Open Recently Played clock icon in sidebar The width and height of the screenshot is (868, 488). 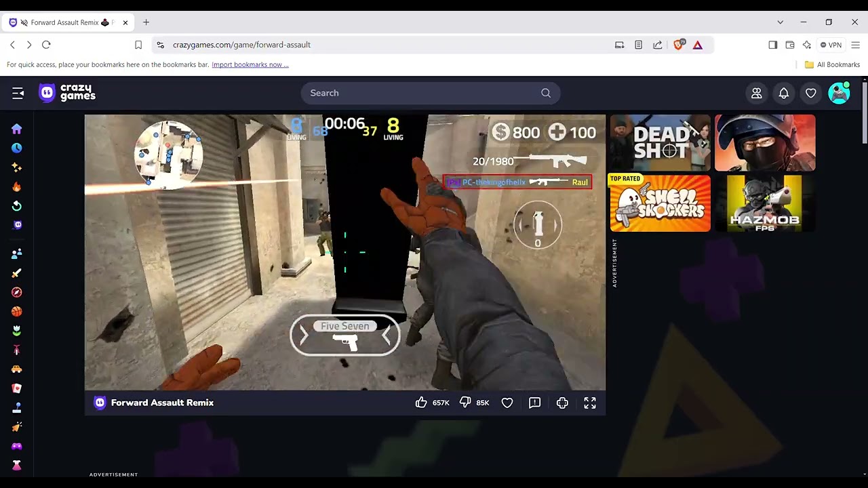17,148
